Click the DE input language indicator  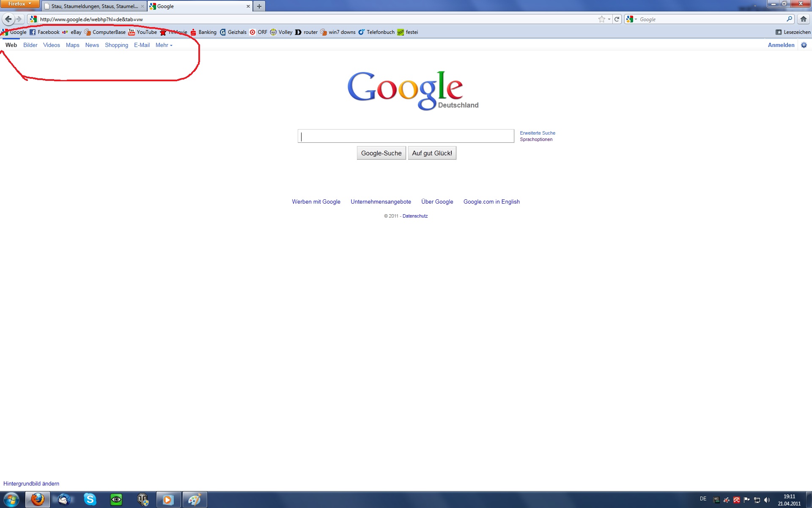[703, 499]
